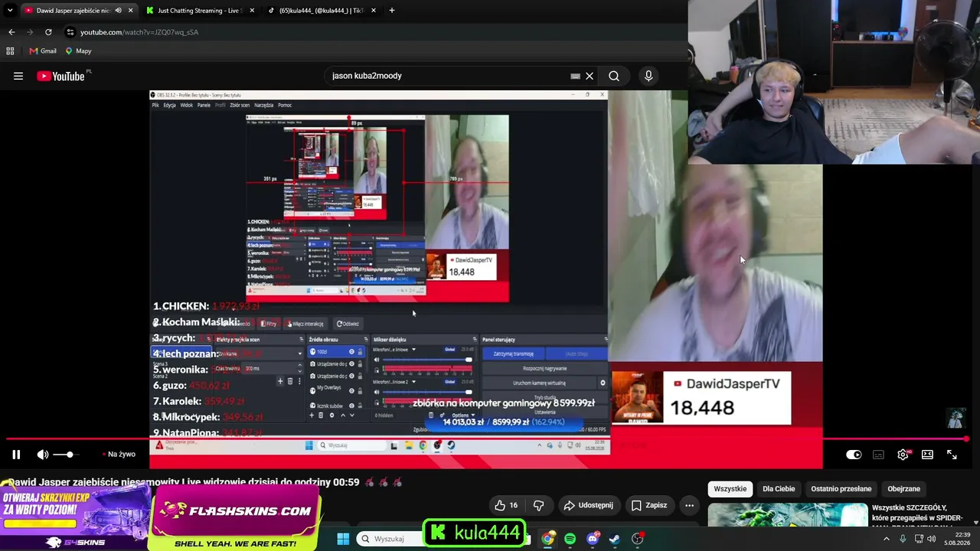Enter fullscreen in the video player
This screenshot has width=980, height=551.
click(x=952, y=455)
